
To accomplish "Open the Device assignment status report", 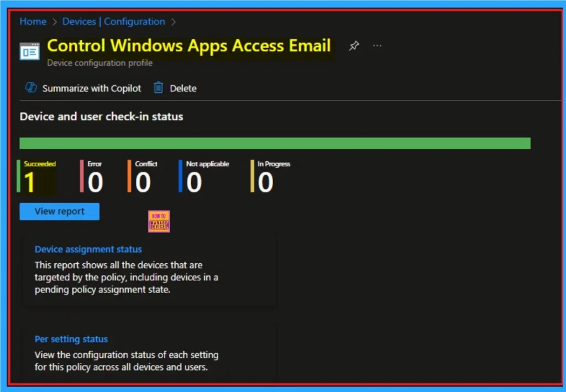I will point(88,250).
